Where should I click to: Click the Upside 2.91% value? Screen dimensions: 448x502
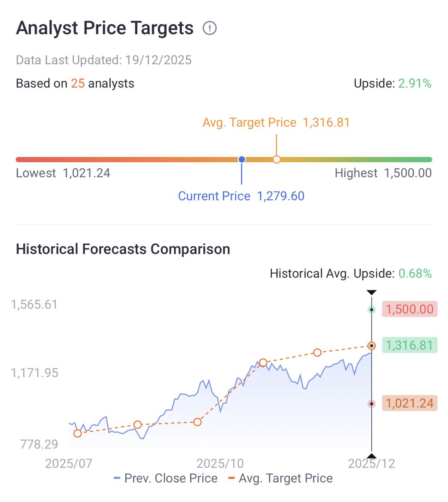click(414, 83)
